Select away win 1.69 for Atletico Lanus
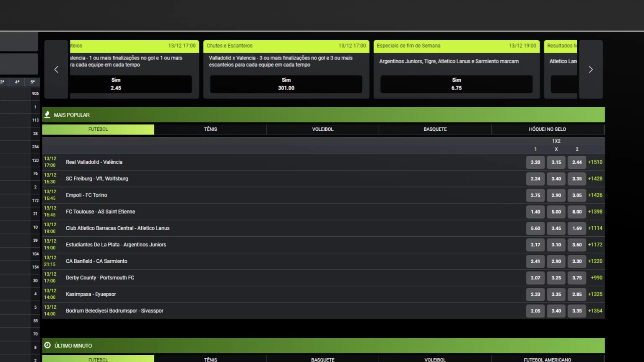 coord(577,228)
